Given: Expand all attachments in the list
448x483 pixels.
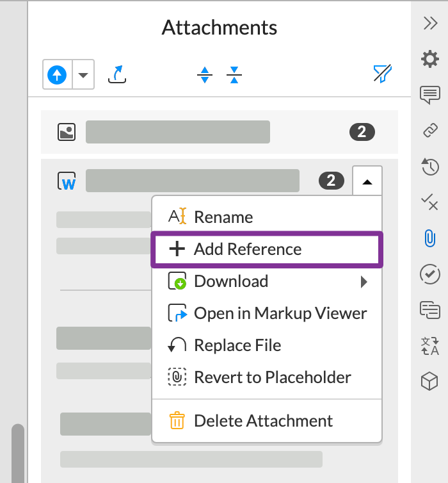Looking at the screenshot, I should 204,75.
